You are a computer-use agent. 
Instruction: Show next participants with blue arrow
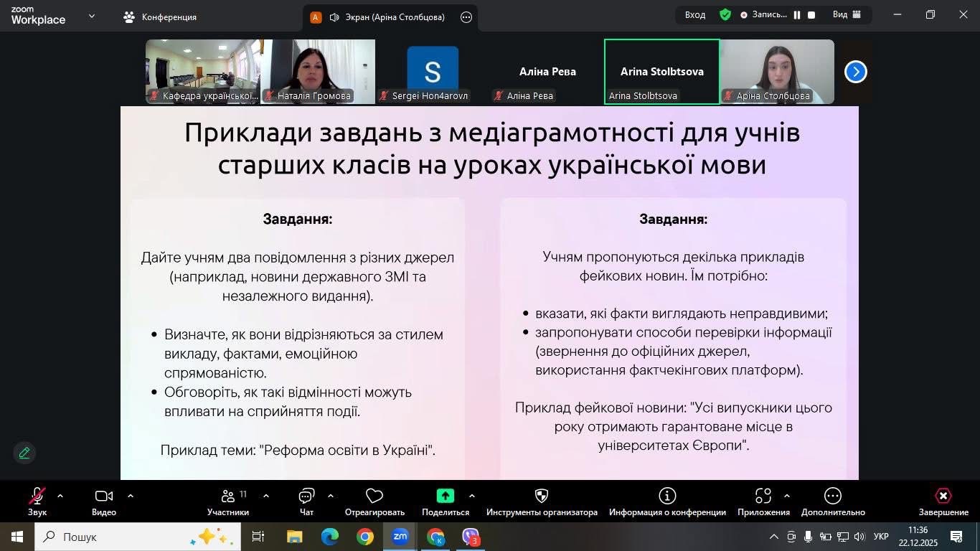click(855, 72)
